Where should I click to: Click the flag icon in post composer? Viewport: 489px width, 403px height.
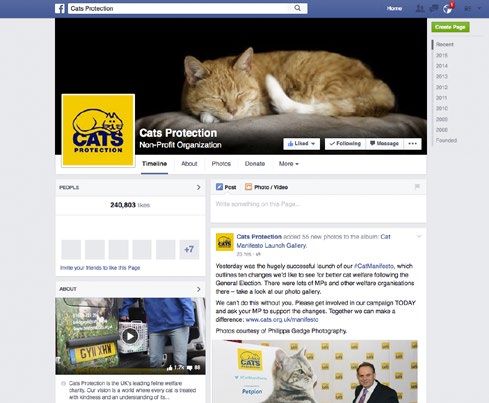[x=417, y=187]
